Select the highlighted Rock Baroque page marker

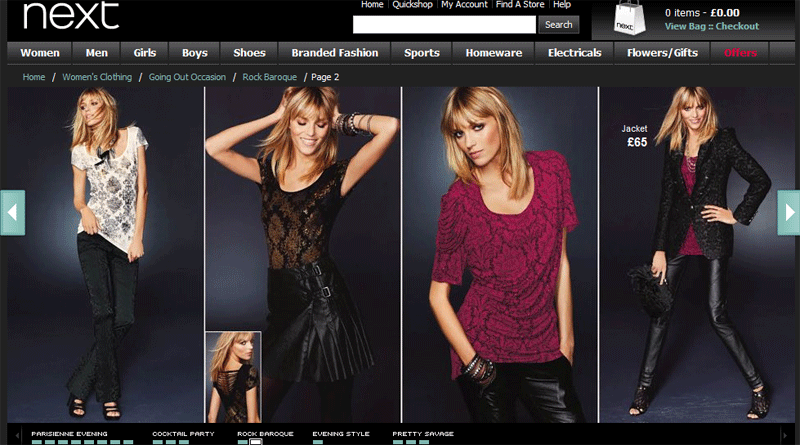[x=256, y=441]
